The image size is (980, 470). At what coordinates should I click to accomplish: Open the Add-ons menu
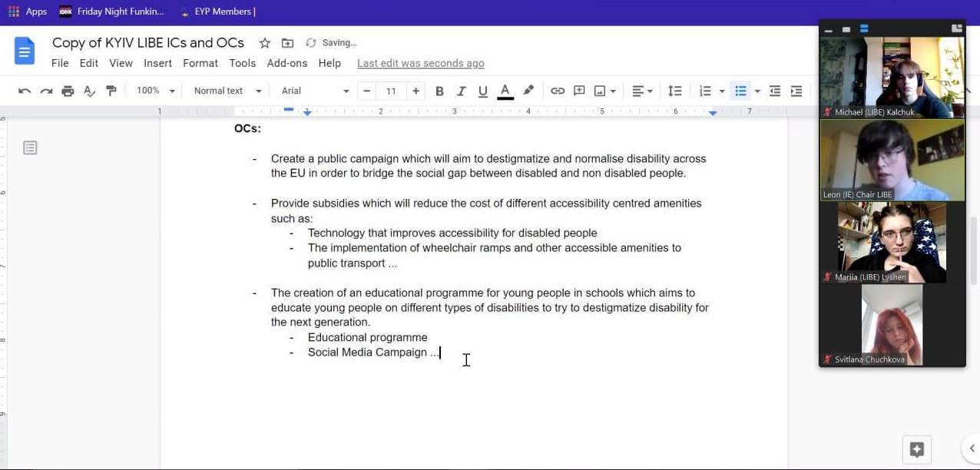pos(287,63)
